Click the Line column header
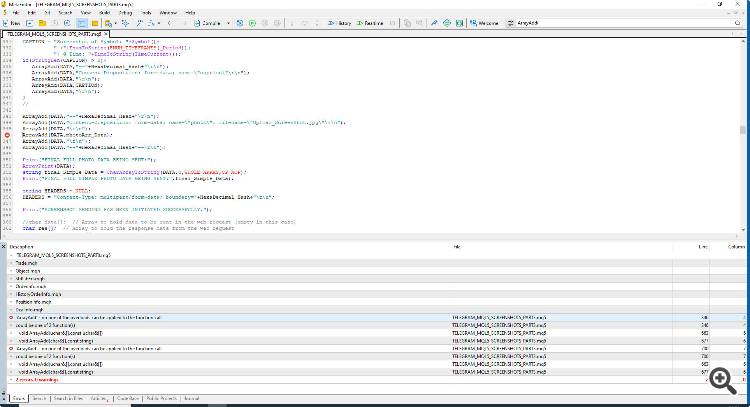Screen dimensions: 750x407 (x=703, y=247)
